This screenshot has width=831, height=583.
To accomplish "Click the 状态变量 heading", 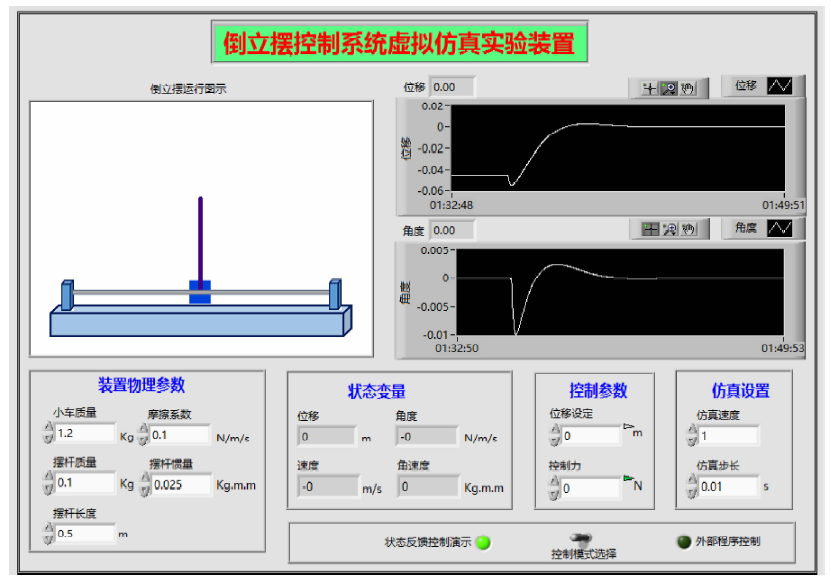I will coord(377,392).
